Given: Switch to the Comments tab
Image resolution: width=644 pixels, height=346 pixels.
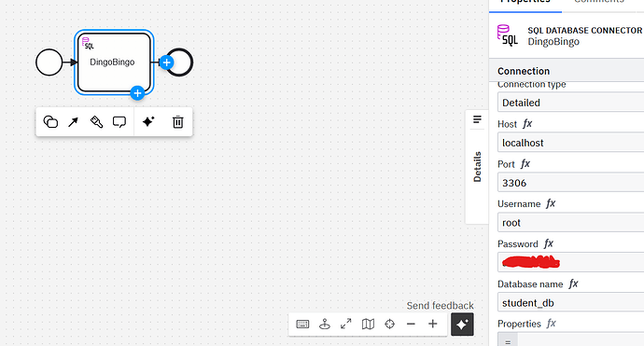Looking at the screenshot, I should (599, 2).
